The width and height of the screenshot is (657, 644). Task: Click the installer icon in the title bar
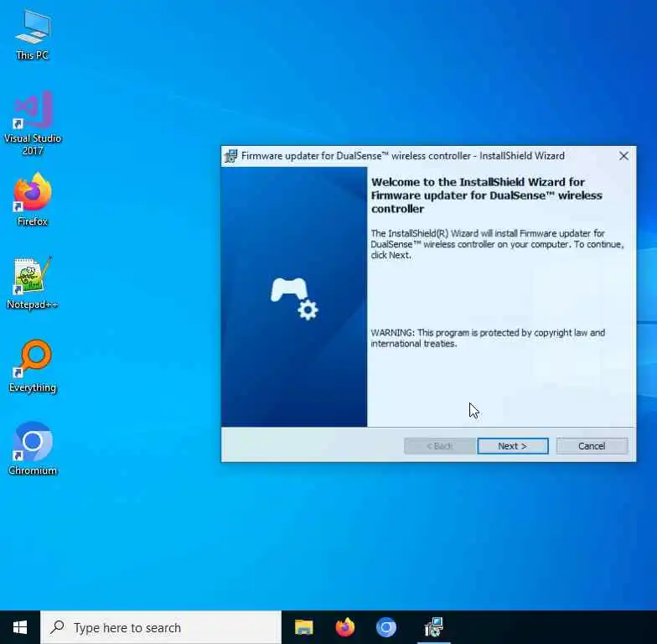click(x=231, y=156)
